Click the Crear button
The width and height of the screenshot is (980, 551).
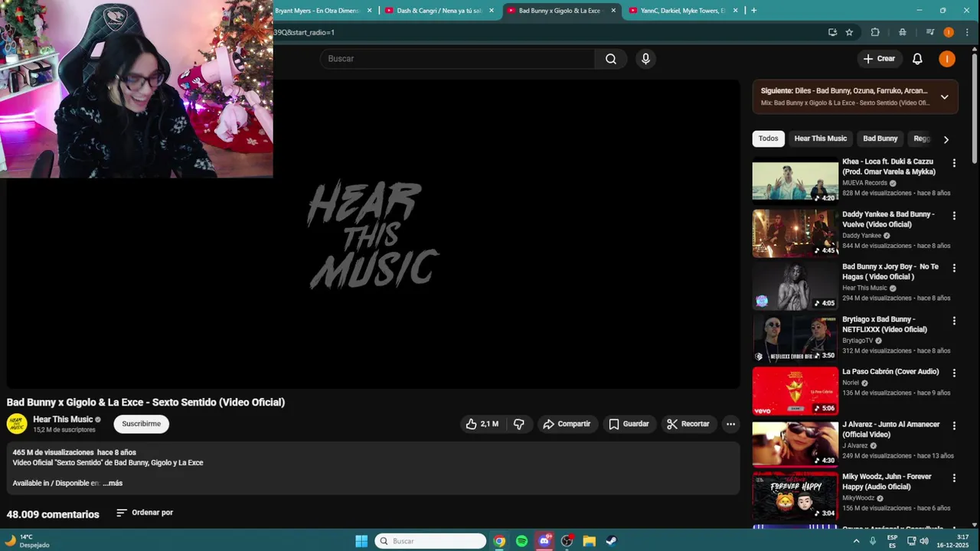[879, 59]
